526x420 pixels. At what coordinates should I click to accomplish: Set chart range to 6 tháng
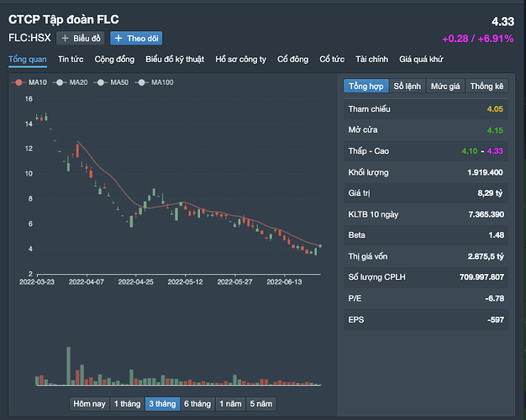(x=197, y=403)
